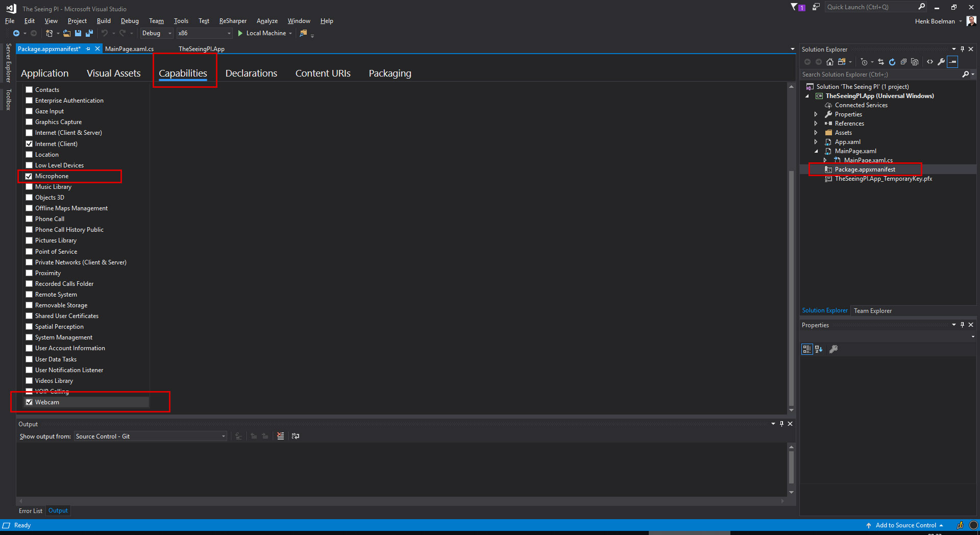Click the folder view switch icon in Solution Explorer
This screenshot has width=980, height=535.
point(842,62)
